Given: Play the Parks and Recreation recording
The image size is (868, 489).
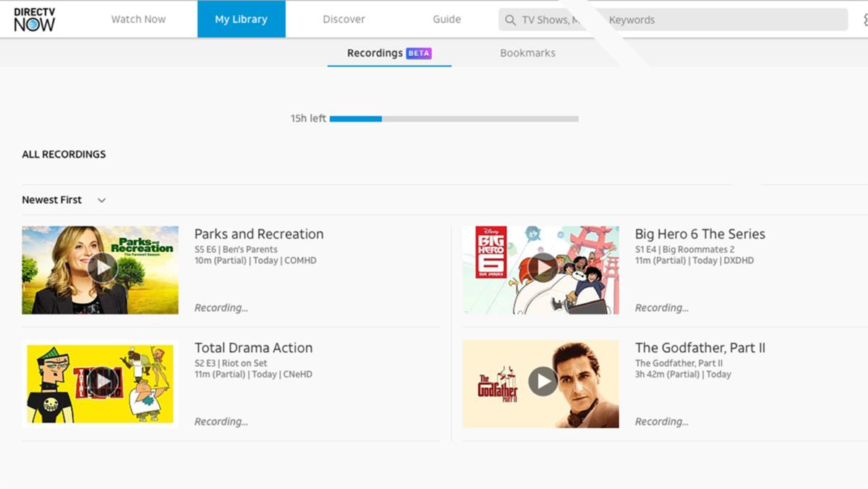Looking at the screenshot, I should [x=103, y=268].
